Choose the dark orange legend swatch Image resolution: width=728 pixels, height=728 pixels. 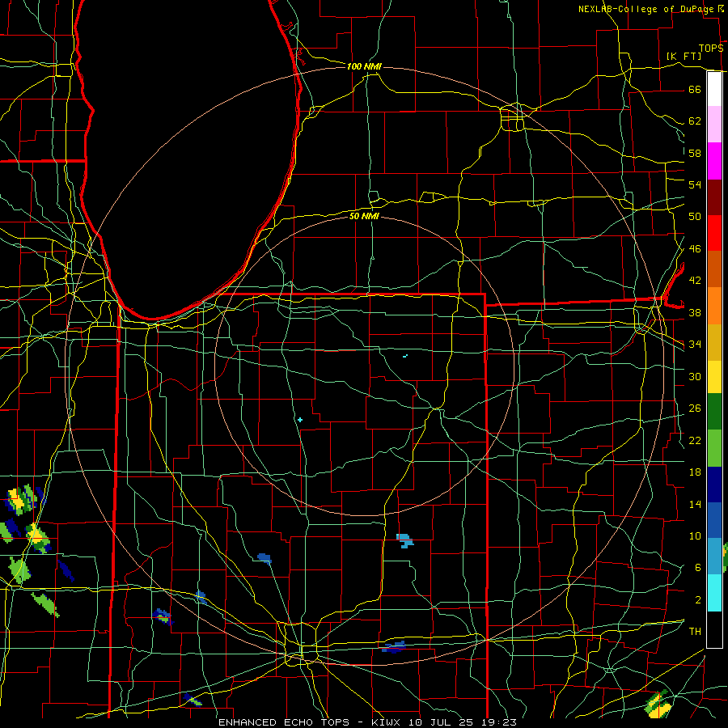(714, 269)
